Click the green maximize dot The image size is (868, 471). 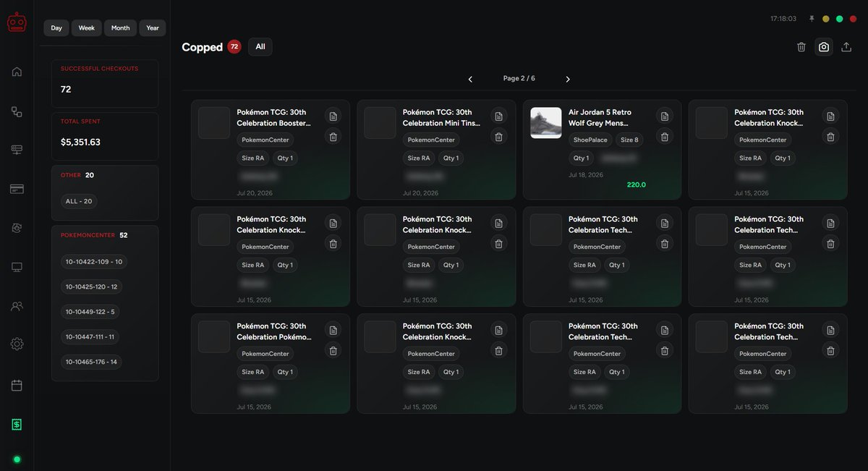pos(840,19)
